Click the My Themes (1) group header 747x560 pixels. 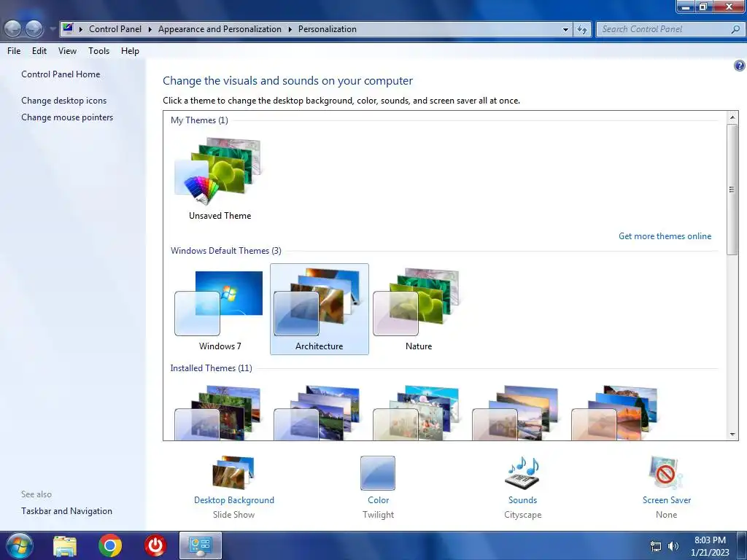click(199, 120)
